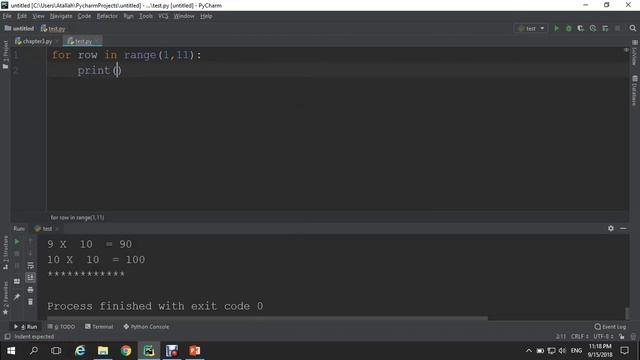Open the Terminal tool window
Image resolution: width=640 pixels, height=360 pixels.
[x=99, y=327]
